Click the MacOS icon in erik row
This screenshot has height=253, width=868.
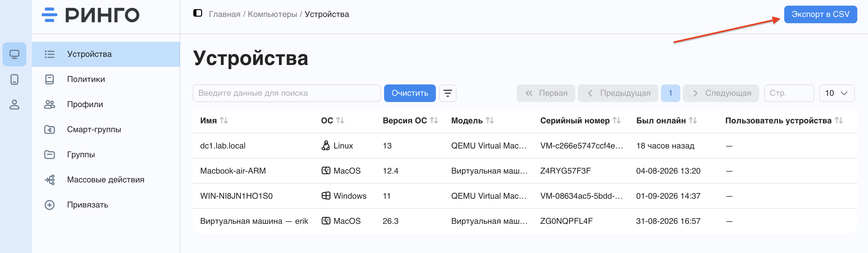pos(326,221)
